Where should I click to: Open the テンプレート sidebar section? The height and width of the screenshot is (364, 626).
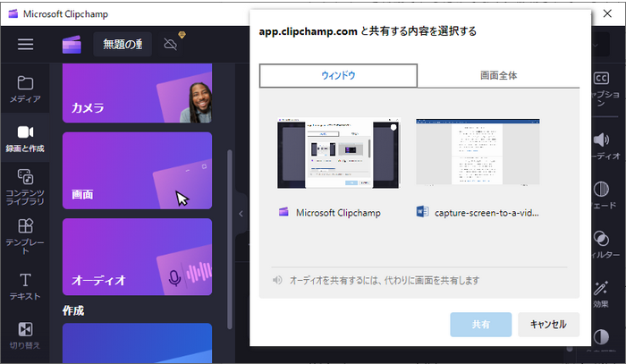25,233
